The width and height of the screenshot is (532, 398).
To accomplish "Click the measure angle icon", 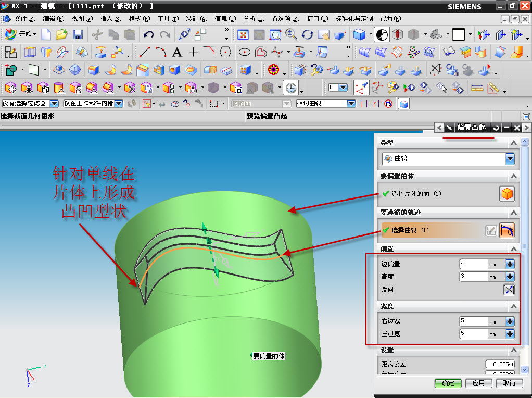I will click(x=493, y=88).
